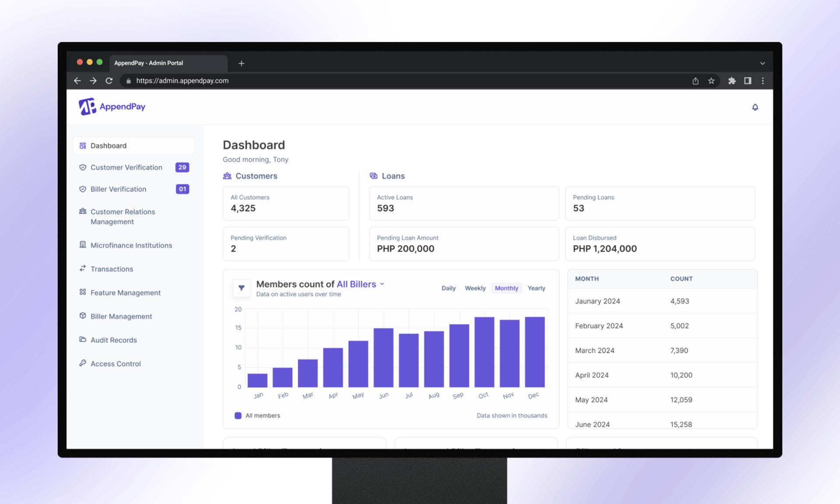Switch chart to Weekly view

pos(475,288)
